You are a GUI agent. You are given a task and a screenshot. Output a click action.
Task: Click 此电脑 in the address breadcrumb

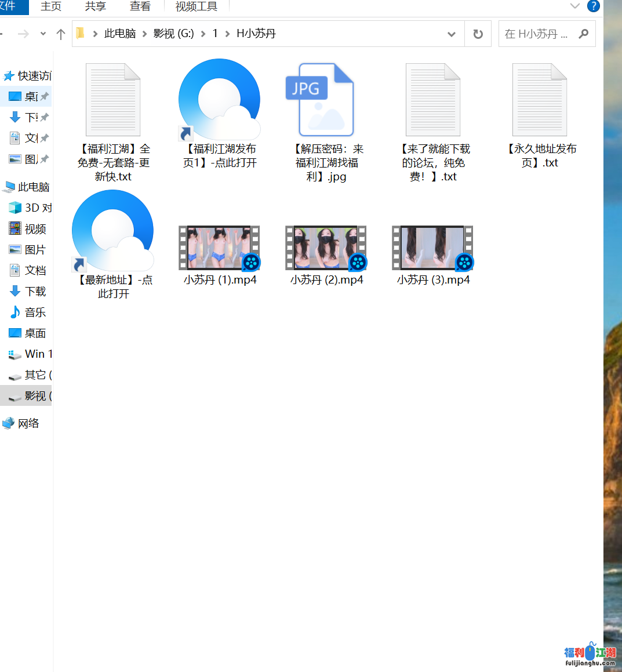119,34
